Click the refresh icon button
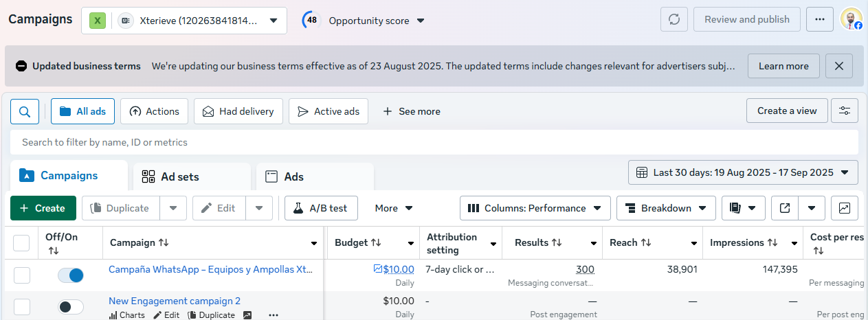The height and width of the screenshot is (320, 868). 674,19
